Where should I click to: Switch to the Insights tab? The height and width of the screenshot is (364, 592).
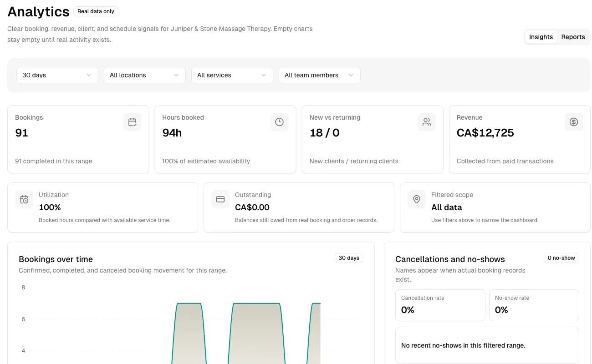pos(541,37)
